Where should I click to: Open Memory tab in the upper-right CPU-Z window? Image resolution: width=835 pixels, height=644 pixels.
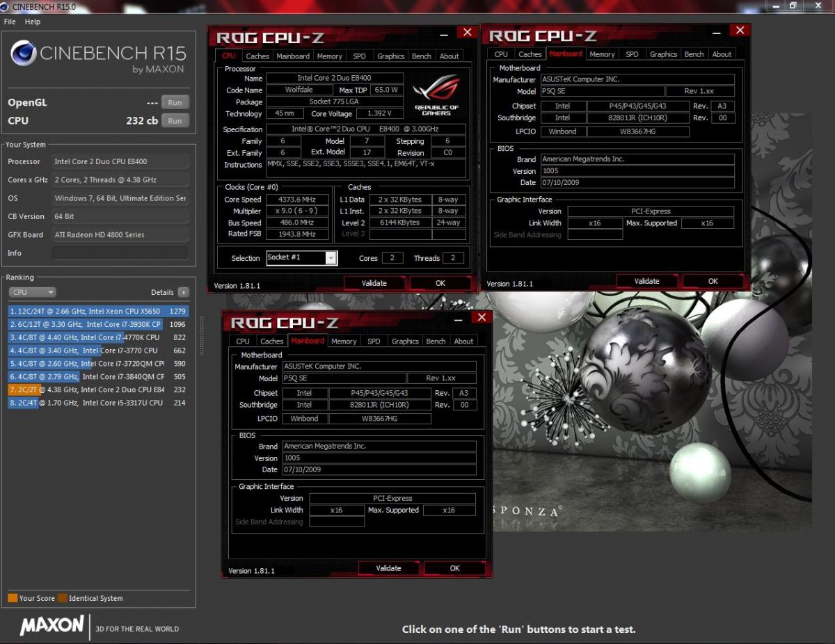tap(602, 54)
